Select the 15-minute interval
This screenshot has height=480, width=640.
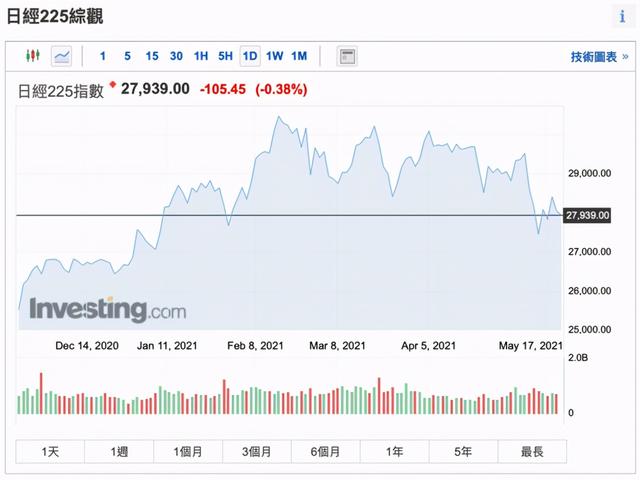click(x=152, y=56)
